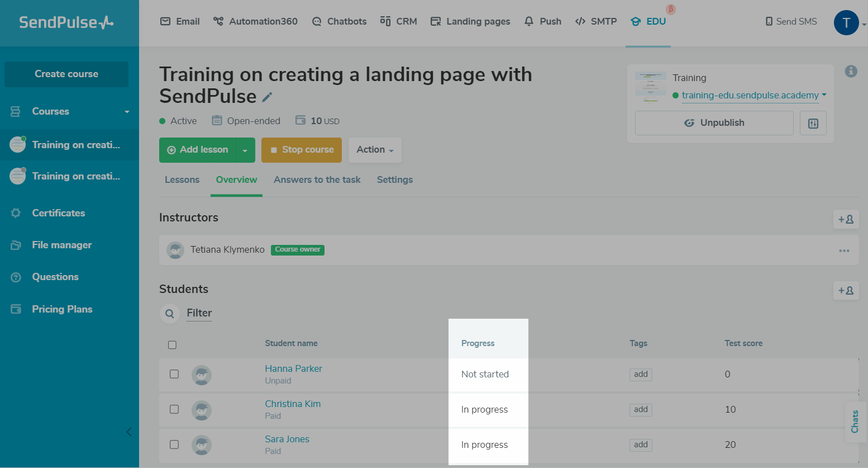Click Tetiana Klymenko's instructor avatar
The width and height of the screenshot is (868, 468).
[x=175, y=250]
